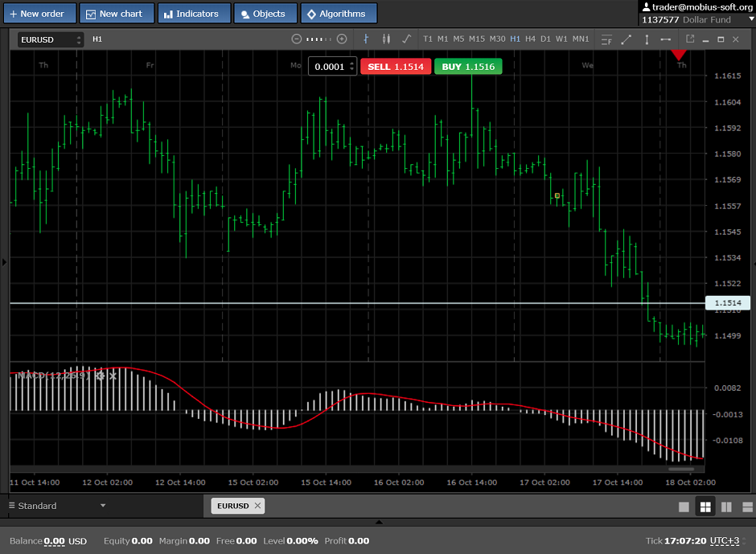Expand the bottom panel up arrow
756x554 pixels.
(x=379, y=522)
